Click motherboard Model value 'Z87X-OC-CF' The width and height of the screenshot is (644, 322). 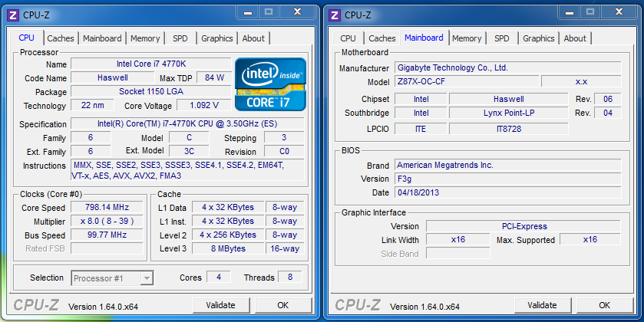click(x=467, y=81)
